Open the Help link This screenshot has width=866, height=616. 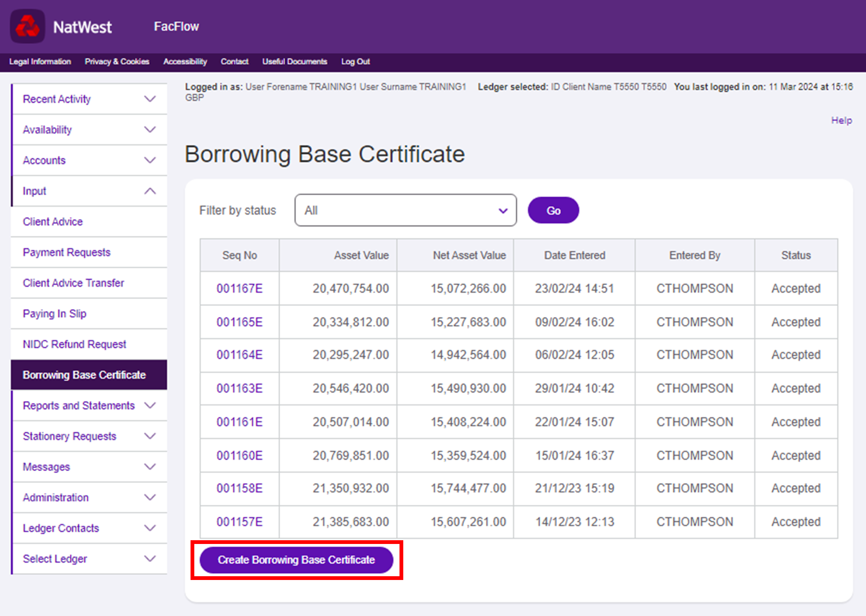[x=841, y=121]
